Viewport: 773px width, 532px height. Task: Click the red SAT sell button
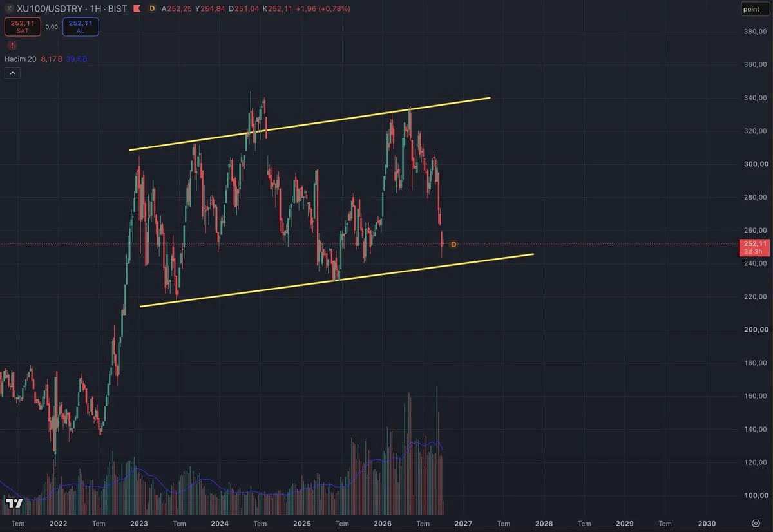point(23,26)
